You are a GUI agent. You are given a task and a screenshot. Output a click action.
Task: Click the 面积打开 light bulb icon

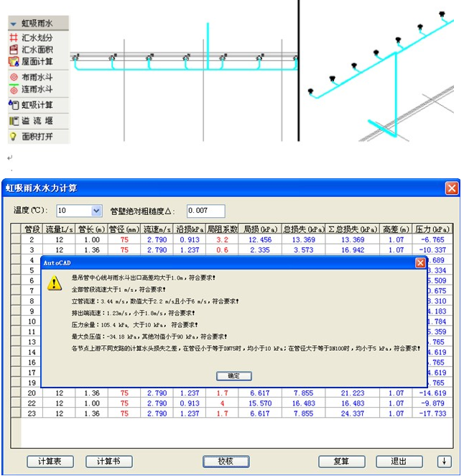point(13,137)
